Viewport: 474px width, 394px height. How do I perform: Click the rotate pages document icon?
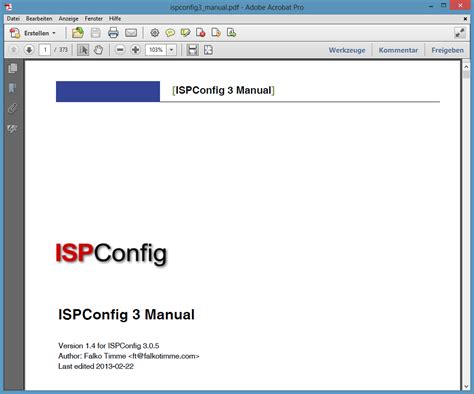pyautogui.click(x=216, y=33)
